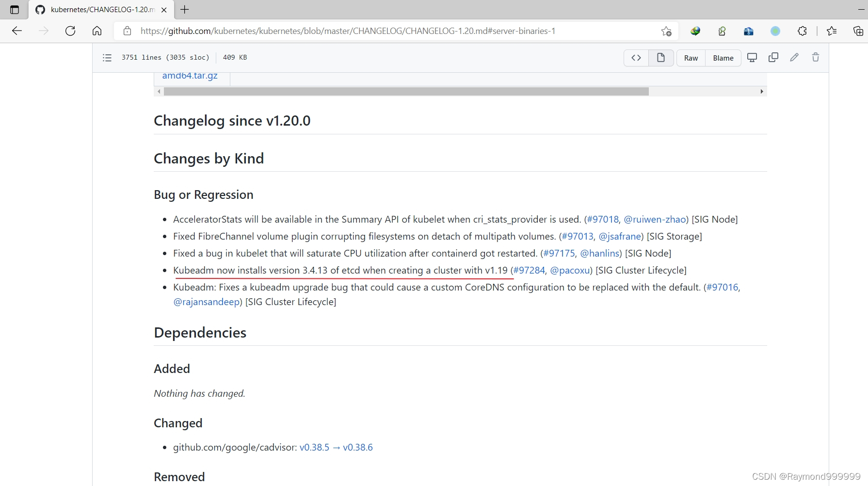Open the Raw file view
This screenshot has height=486, width=868.
point(691,58)
